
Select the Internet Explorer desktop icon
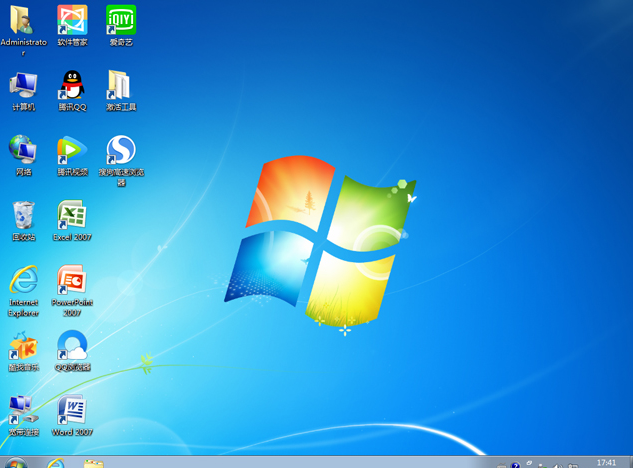(x=23, y=281)
